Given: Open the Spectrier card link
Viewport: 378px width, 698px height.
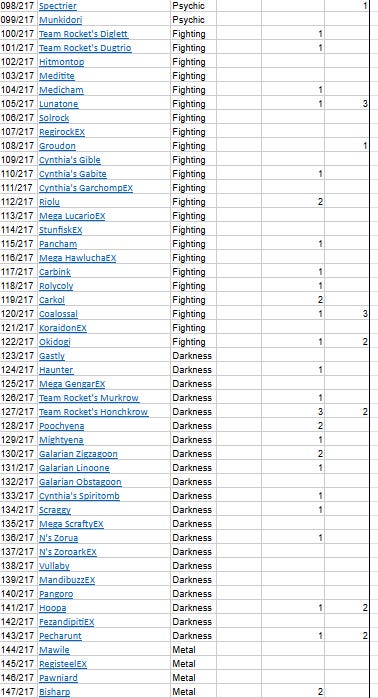Looking at the screenshot, I should (x=58, y=6).
